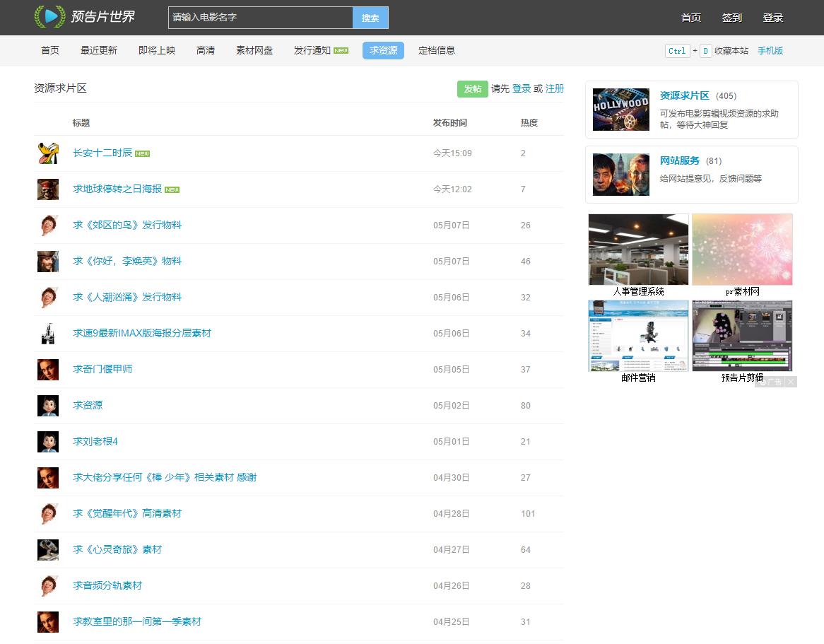Viewport: 824px width, 644px height.
Task: Click the avatar next to 求资源 post
Action: click(48, 406)
